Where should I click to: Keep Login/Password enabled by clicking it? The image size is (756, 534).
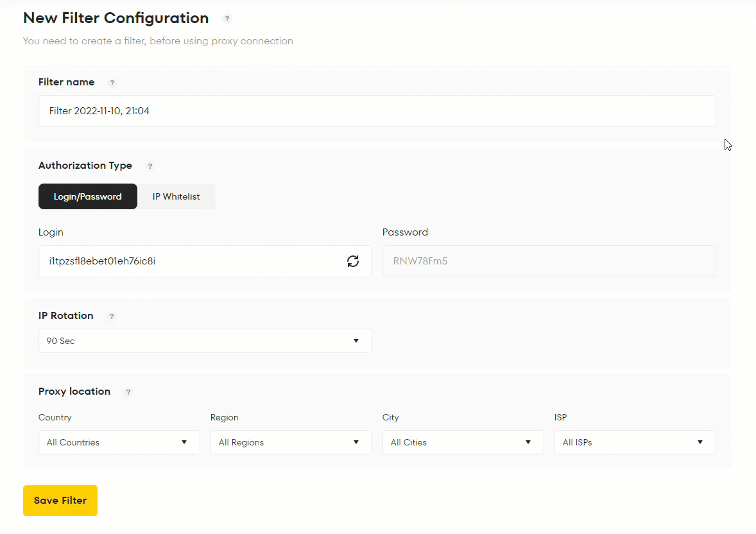[87, 196]
